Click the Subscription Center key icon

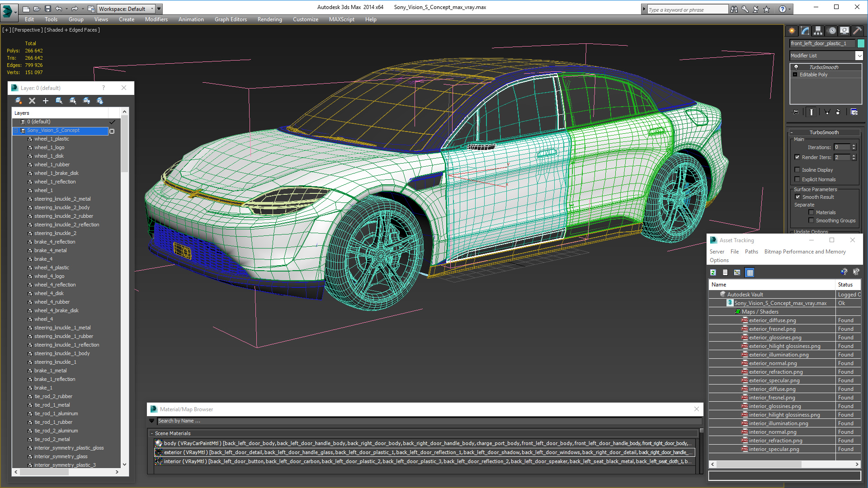745,9
